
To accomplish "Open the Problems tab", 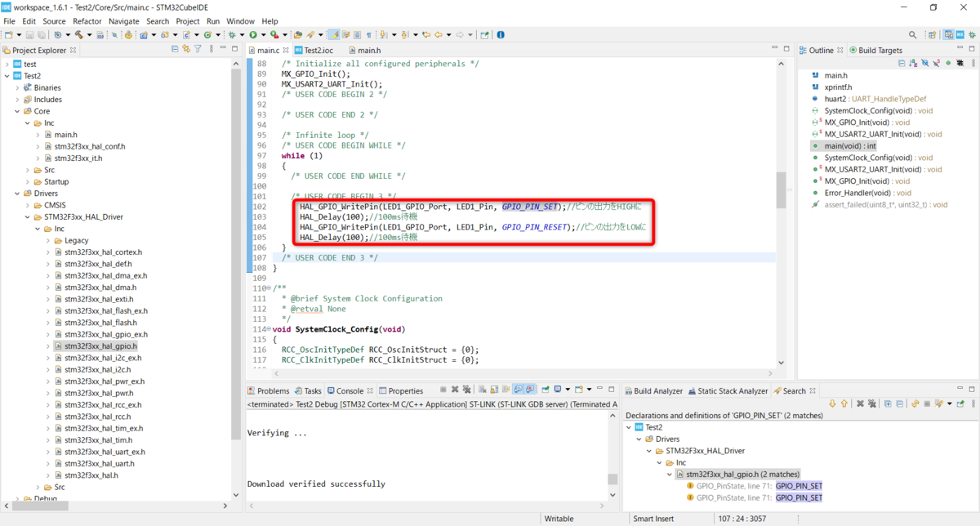I will 268,391.
